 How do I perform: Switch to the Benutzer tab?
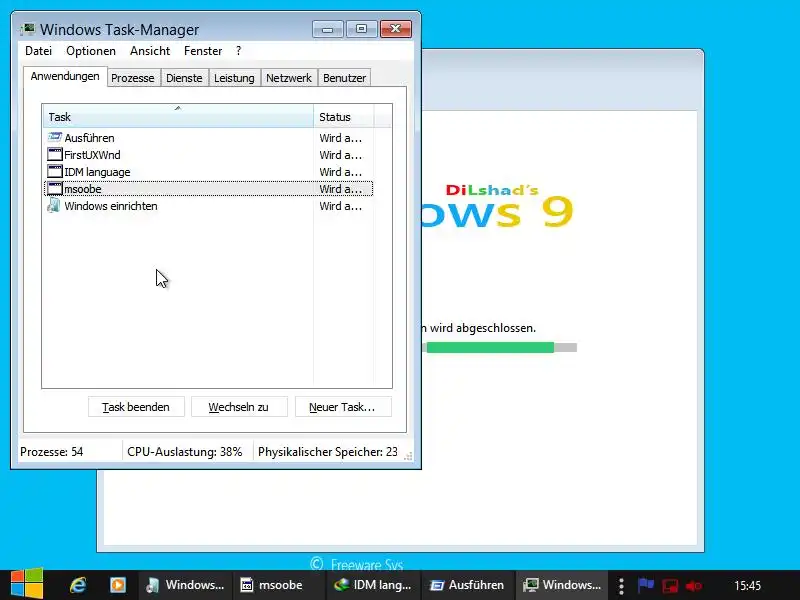tap(344, 78)
